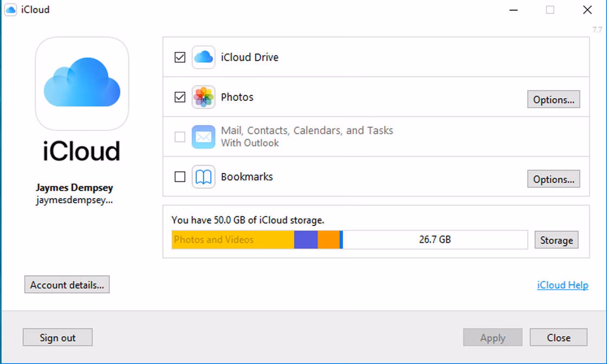Apply the current settings
Image resolution: width=607 pixels, height=364 pixels.
click(492, 337)
